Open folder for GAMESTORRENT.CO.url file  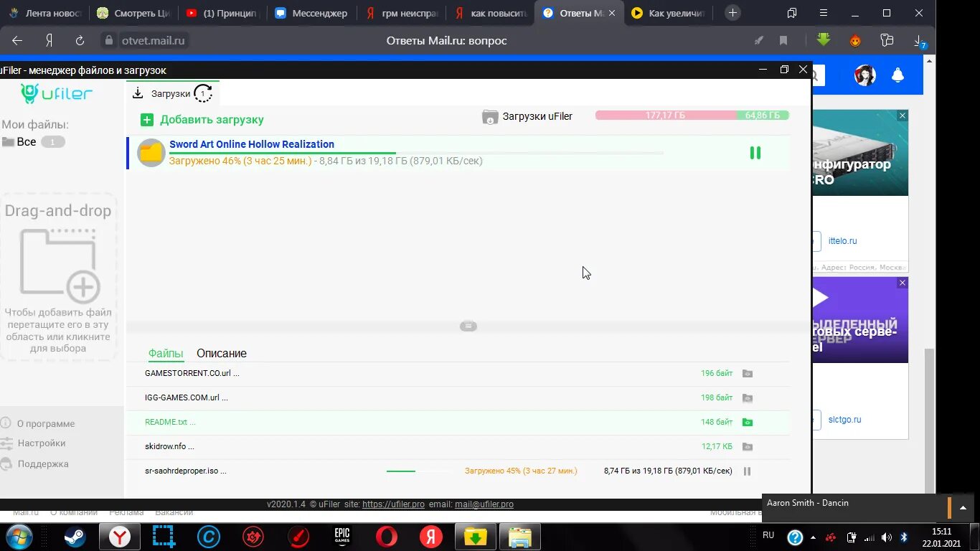click(x=747, y=374)
